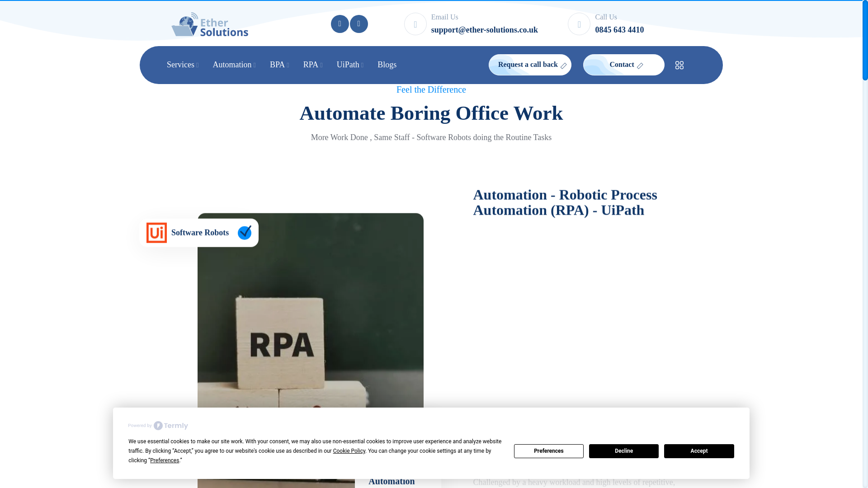Click Automation - Robotic Process Automation heading
Image resolution: width=868 pixels, height=488 pixels.
(565, 202)
